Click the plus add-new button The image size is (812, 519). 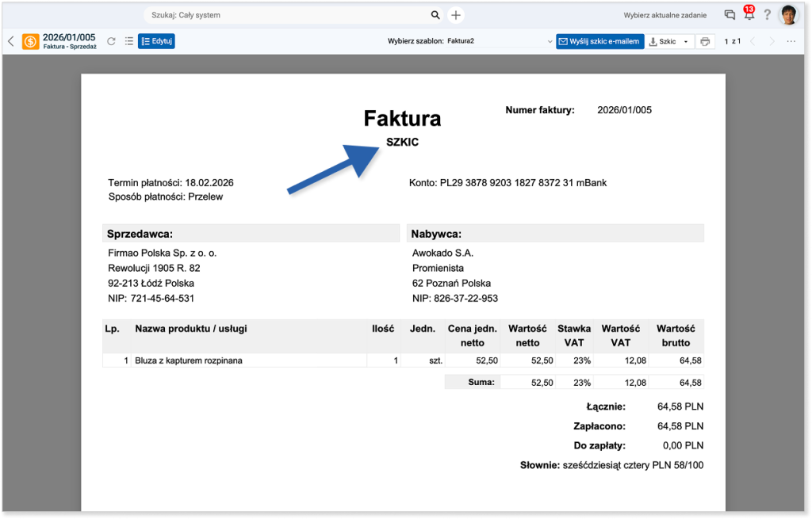click(456, 15)
